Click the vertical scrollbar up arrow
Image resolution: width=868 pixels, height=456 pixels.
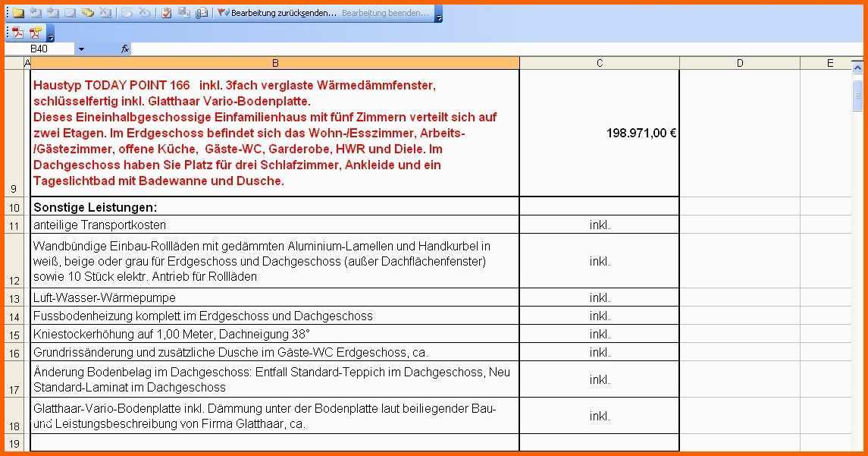tap(857, 68)
